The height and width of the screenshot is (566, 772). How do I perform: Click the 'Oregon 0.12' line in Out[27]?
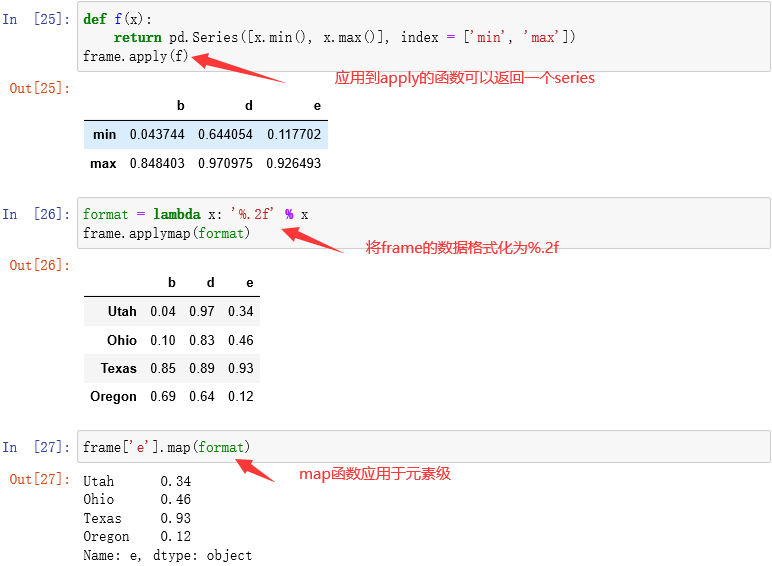137,536
